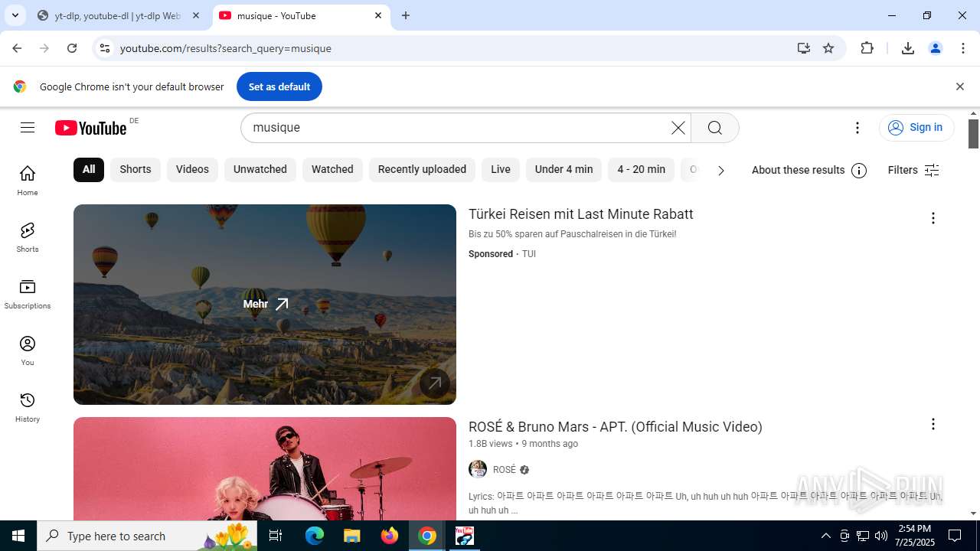Clear the search box with the X icon
The width and height of the screenshot is (980, 551).
point(678,128)
